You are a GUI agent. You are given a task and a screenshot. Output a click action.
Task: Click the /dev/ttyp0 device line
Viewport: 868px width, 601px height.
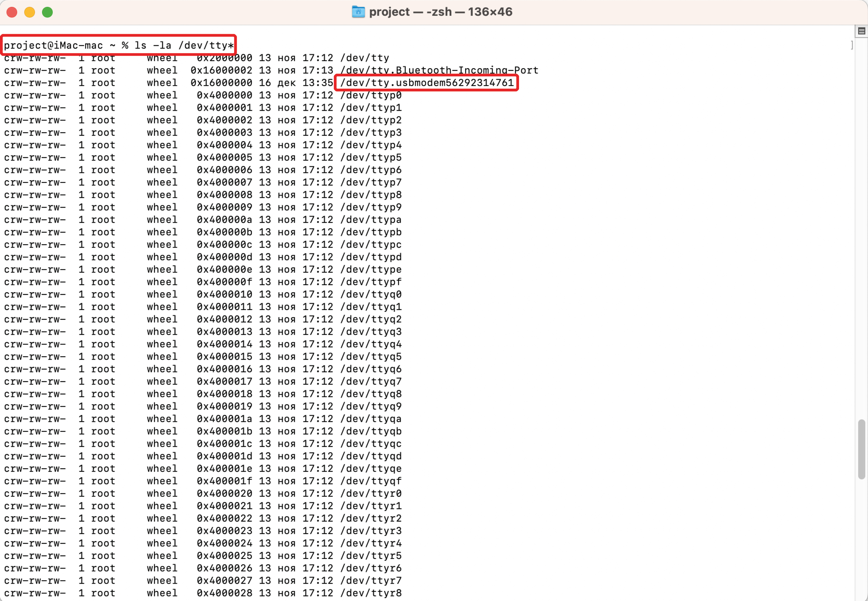pos(371,95)
